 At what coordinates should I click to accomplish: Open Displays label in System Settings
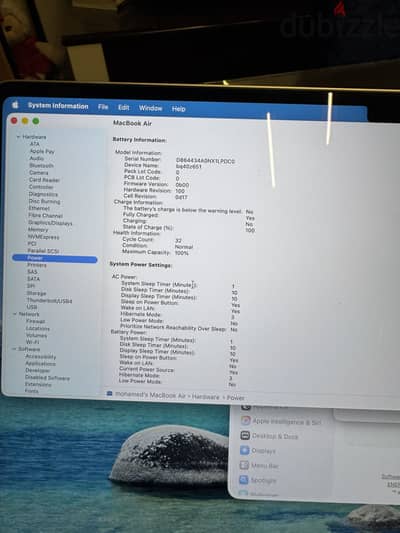(263, 451)
